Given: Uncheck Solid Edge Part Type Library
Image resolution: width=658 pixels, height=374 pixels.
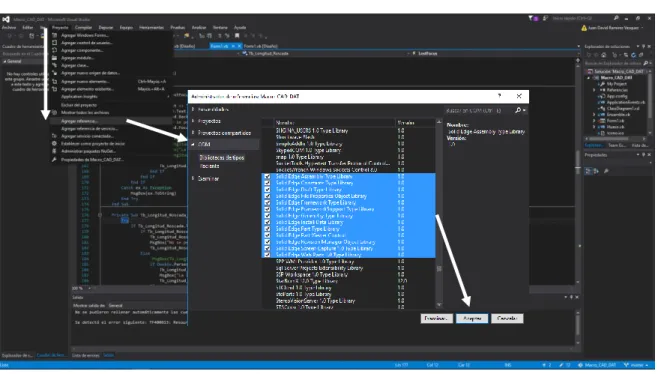Looking at the screenshot, I should 267,229.
